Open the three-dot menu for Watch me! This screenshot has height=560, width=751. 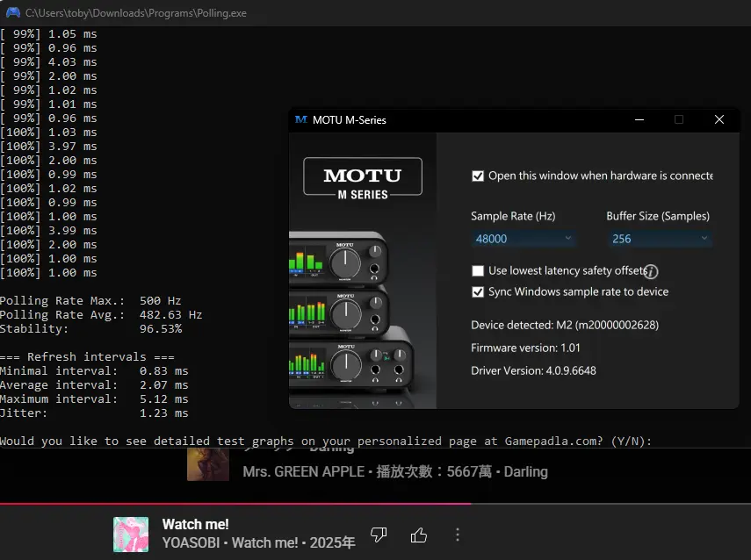tap(458, 535)
